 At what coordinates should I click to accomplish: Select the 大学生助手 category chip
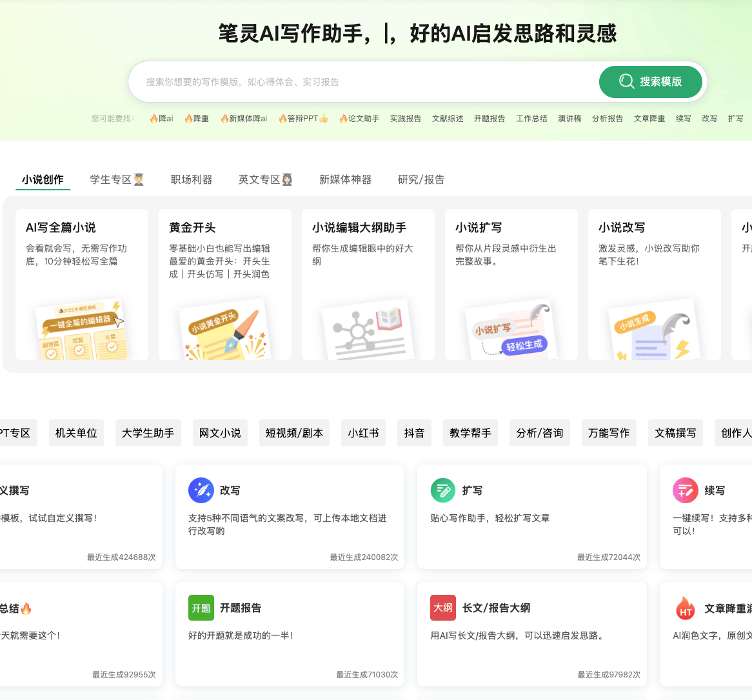(x=148, y=433)
